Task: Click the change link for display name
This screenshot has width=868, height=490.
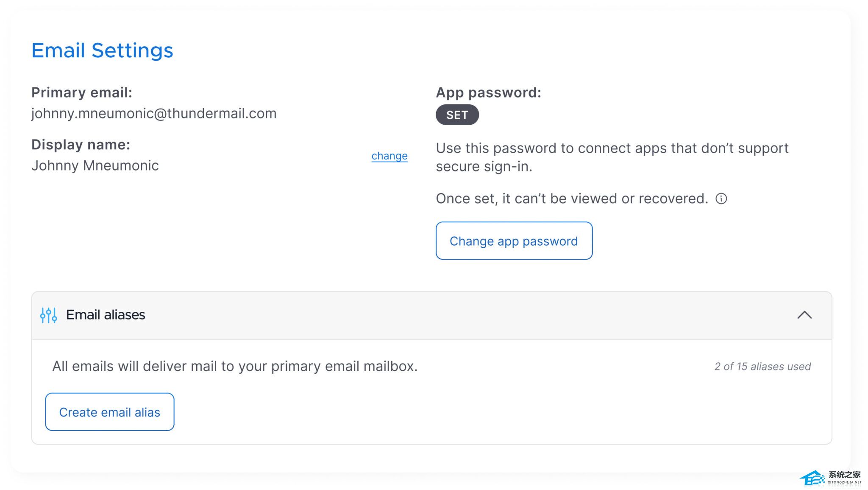Action: 389,156
